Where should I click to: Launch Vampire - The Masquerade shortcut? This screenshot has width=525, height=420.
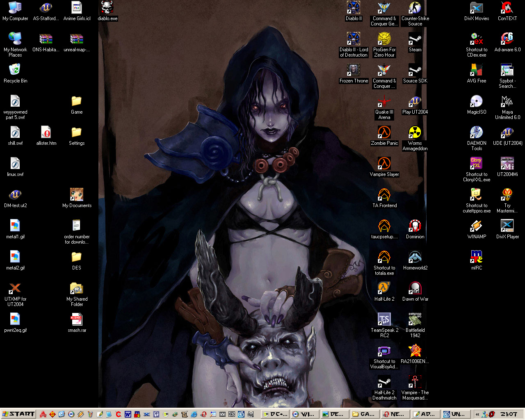[415, 388]
